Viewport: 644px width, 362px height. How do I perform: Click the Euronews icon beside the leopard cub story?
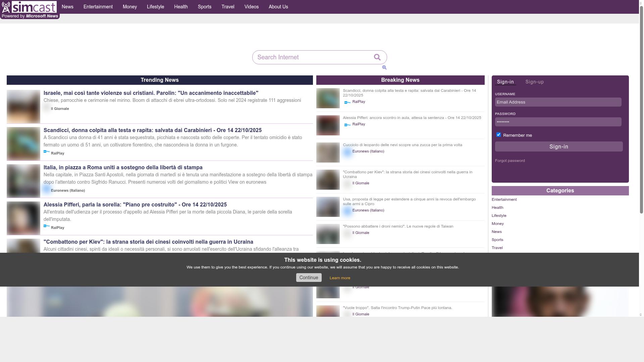(x=347, y=152)
